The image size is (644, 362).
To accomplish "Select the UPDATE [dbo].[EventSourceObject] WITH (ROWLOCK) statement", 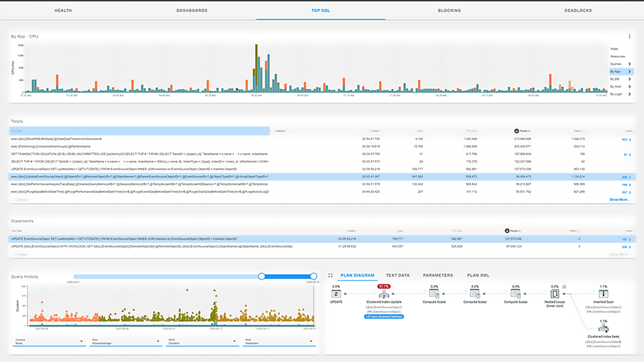I will (322, 247).
